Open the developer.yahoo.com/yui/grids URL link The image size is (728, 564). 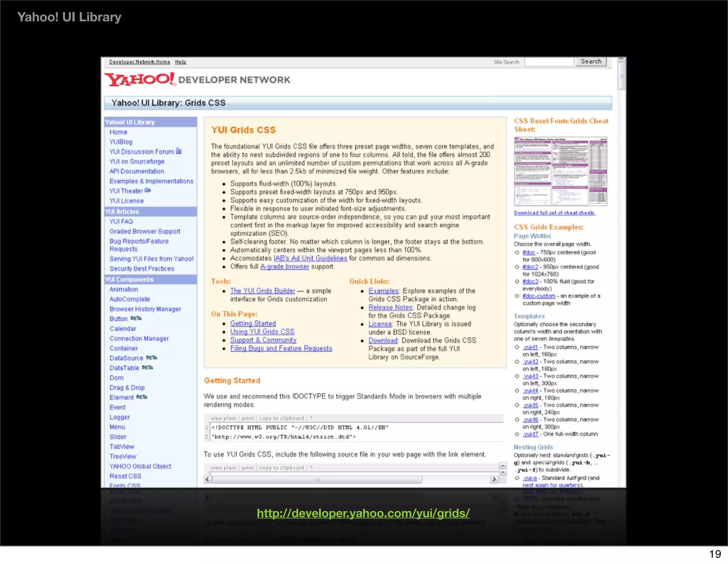[363, 513]
